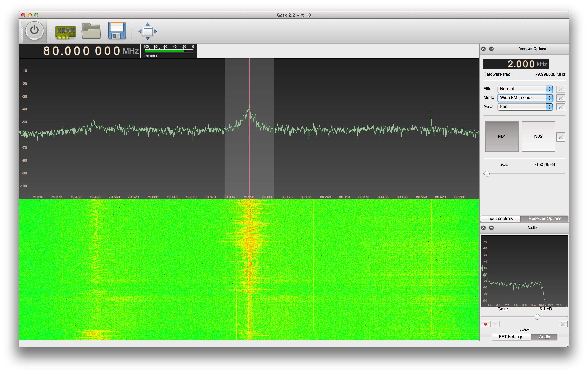The height and width of the screenshot is (373, 588).
Task: Open the AGC settings tool button
Action: pos(560,107)
